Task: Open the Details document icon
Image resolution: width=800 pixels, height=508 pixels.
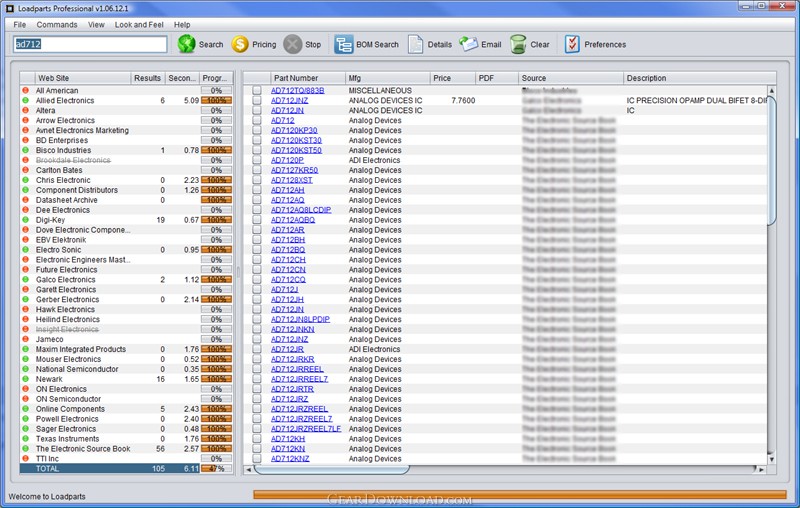Action: pyautogui.click(x=415, y=44)
